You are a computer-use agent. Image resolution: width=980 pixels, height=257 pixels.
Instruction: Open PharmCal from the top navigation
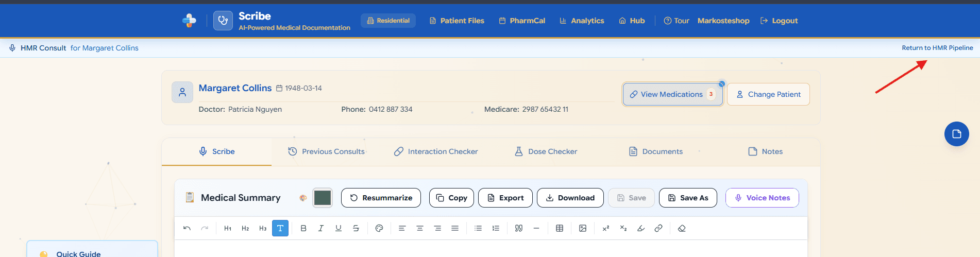(x=522, y=21)
